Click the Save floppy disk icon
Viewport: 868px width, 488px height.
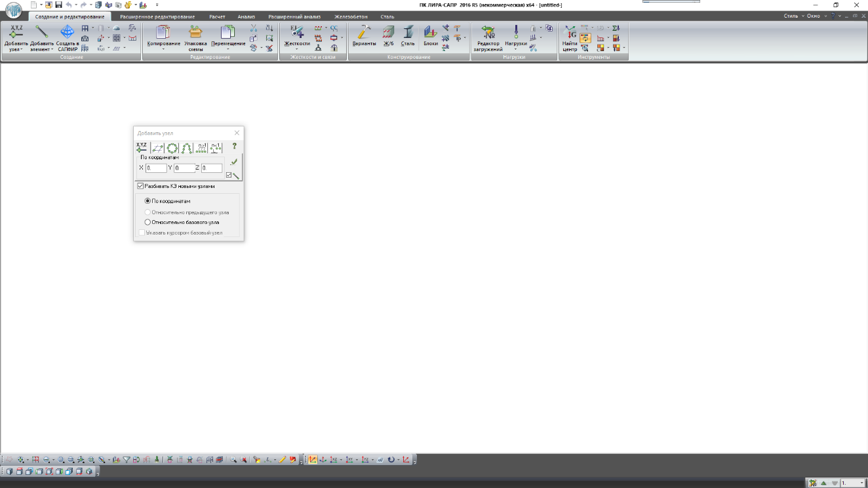(58, 5)
